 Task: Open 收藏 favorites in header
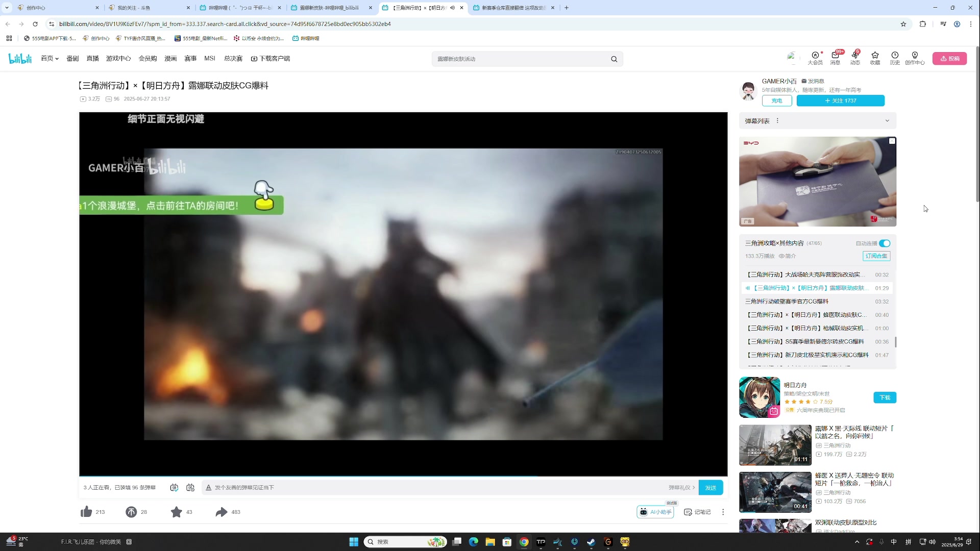tap(875, 58)
